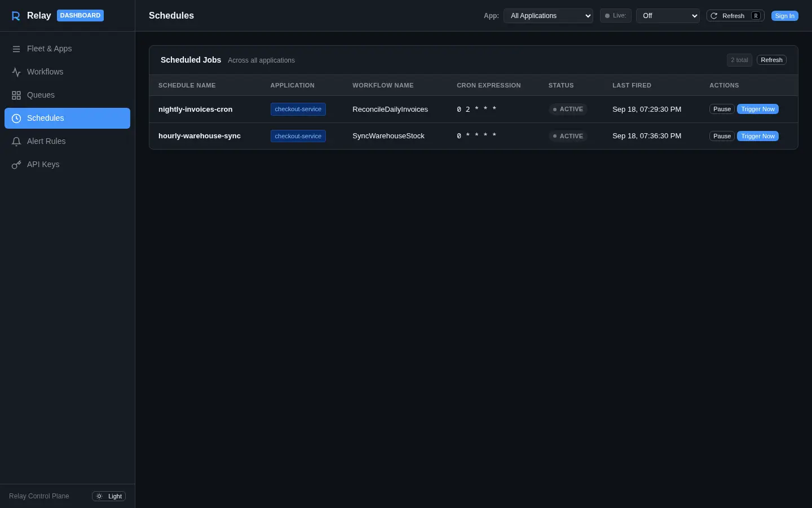The height and width of the screenshot is (508, 812).
Task: Click the Alert Rules bell icon
Action: coord(16,142)
